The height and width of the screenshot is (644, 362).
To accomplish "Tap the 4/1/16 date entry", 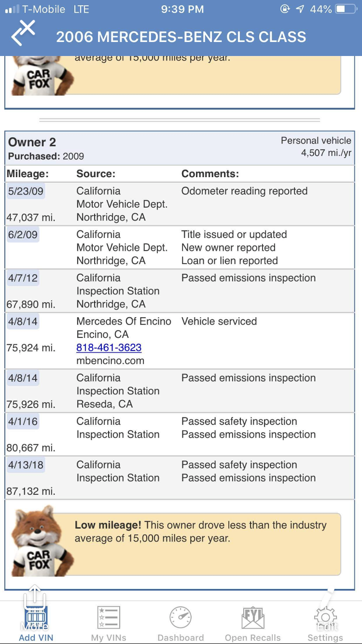I will coord(23,421).
